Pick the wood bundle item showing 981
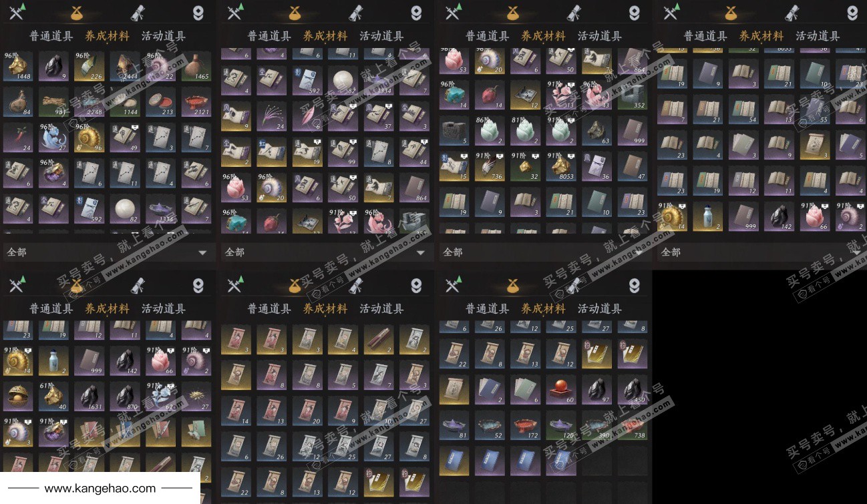This screenshot has height=504, width=867. click(x=53, y=101)
